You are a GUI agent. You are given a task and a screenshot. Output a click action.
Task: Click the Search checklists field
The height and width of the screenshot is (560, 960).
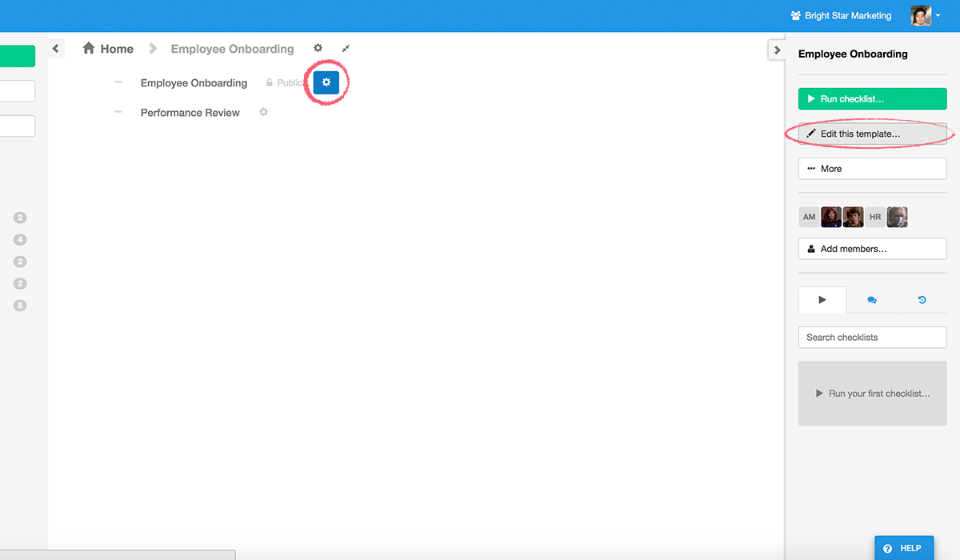(x=873, y=338)
